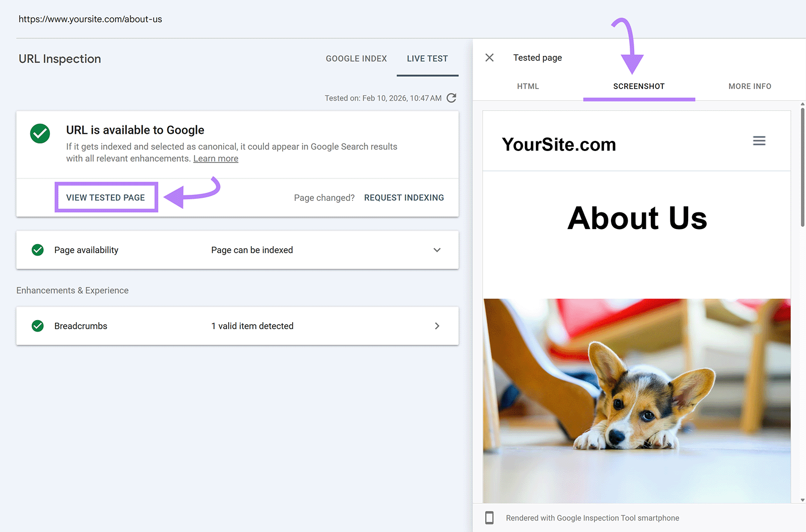Switch to the GOOGLE INDEX tab
Image resolution: width=806 pixels, height=532 pixels.
pyautogui.click(x=356, y=58)
